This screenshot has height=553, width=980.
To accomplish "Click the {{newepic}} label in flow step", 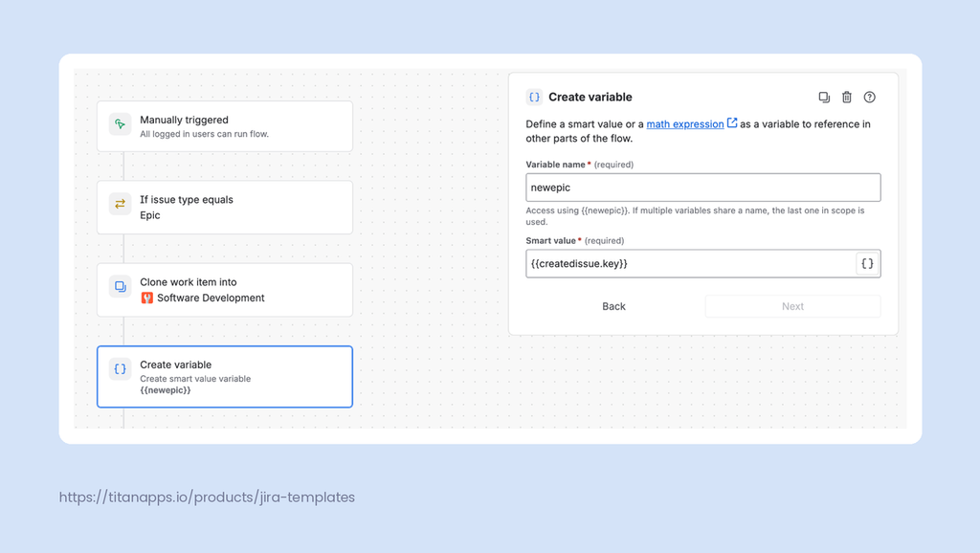I will [x=165, y=390].
